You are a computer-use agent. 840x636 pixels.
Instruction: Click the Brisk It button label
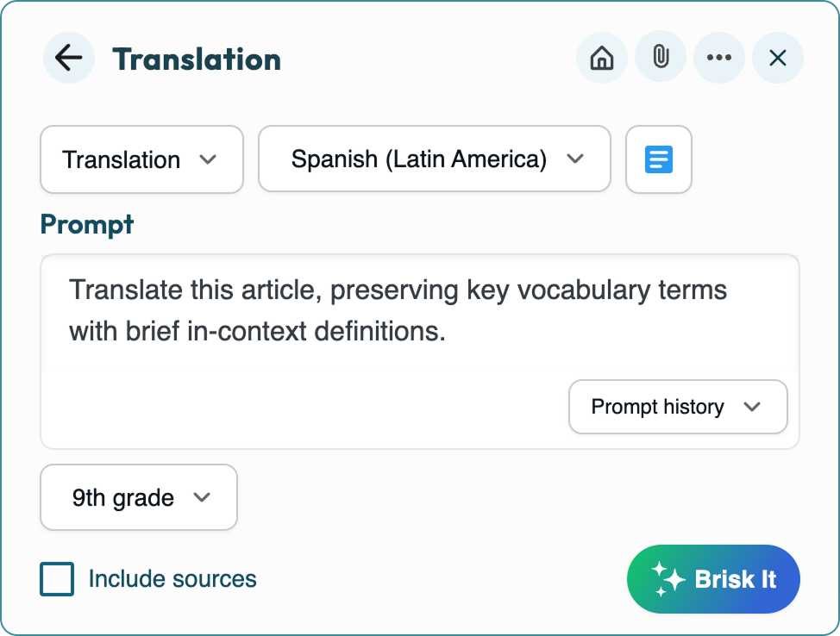tap(736, 579)
